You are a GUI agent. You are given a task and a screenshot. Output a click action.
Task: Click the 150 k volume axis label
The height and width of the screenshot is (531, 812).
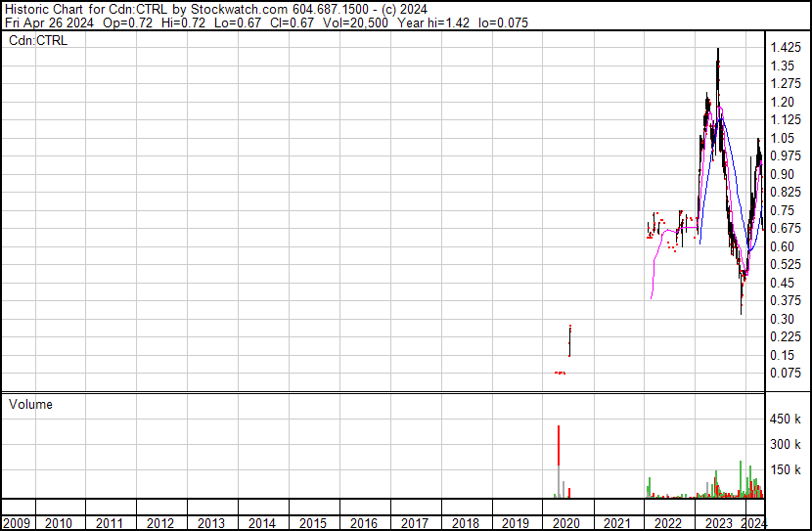[x=786, y=469]
